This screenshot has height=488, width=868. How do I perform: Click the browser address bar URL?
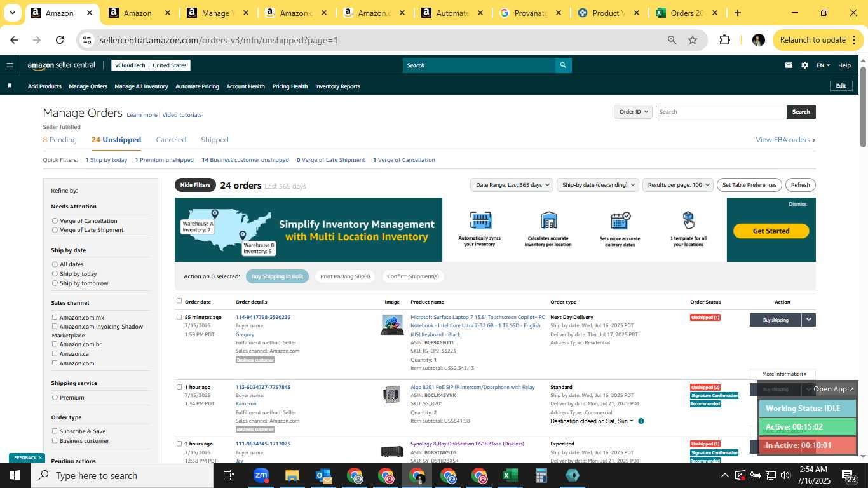[219, 40]
